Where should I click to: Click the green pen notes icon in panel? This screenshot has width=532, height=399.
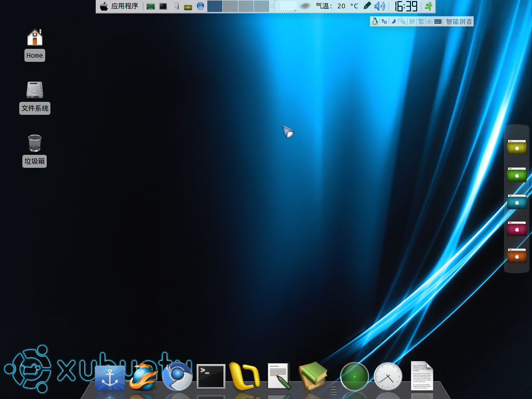coord(367,6)
